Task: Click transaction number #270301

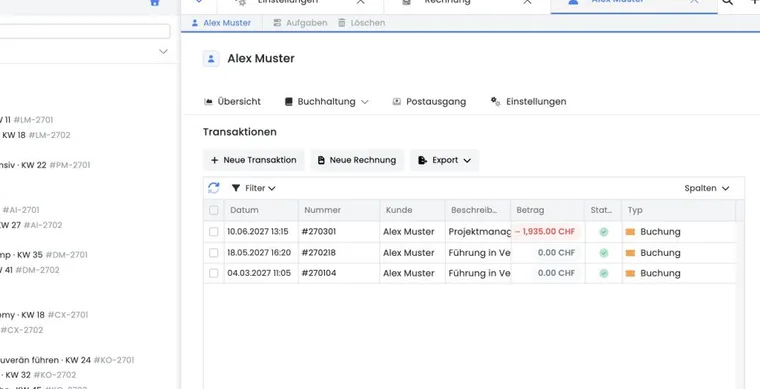Action: pyautogui.click(x=318, y=232)
